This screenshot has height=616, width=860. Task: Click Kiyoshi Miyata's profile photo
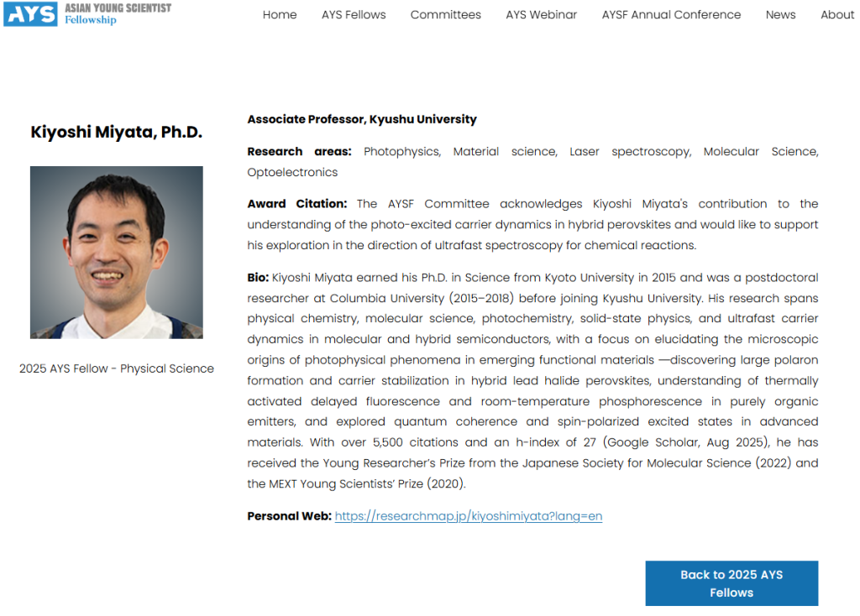[x=117, y=252]
